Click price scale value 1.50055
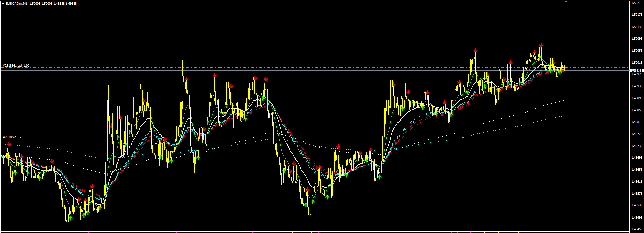The width and height of the screenshot is (644, 233). click(637, 51)
